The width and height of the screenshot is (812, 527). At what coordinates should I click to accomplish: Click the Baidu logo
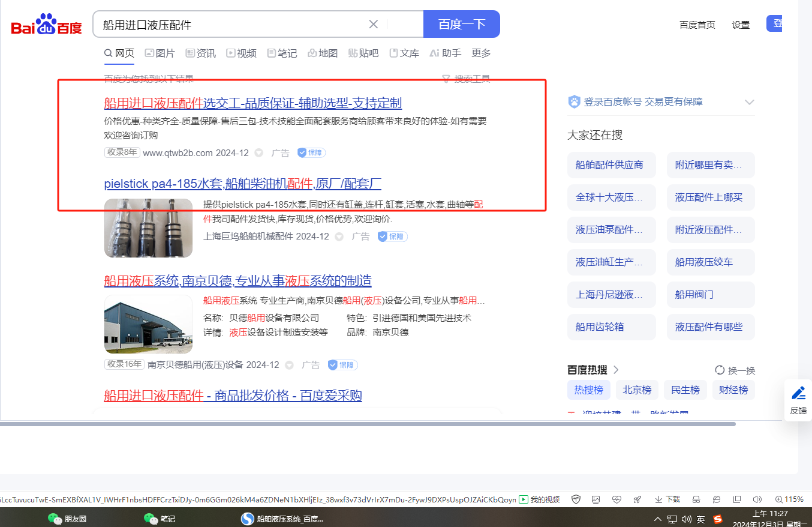[46, 25]
